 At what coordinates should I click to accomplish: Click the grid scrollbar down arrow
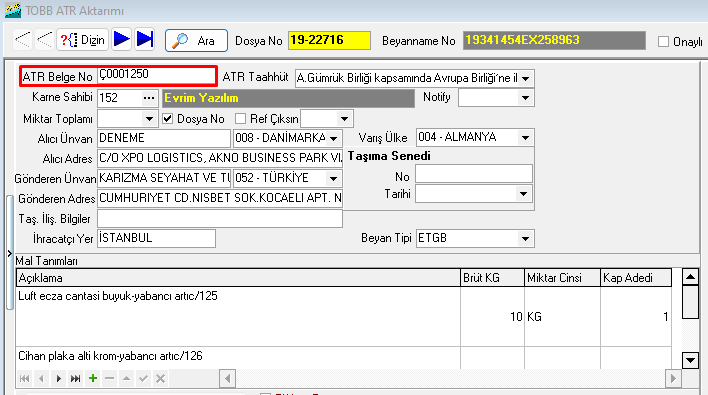pos(690,360)
